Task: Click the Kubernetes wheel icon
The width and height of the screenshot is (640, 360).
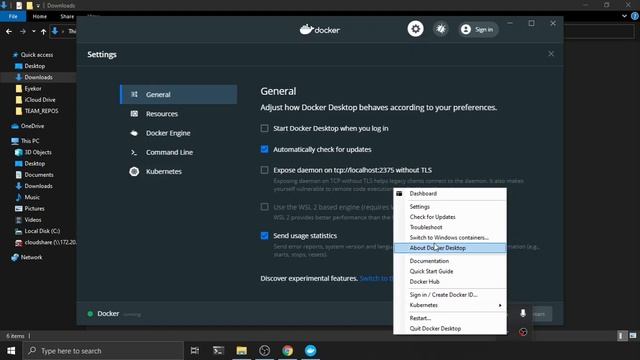Action: coord(134,171)
